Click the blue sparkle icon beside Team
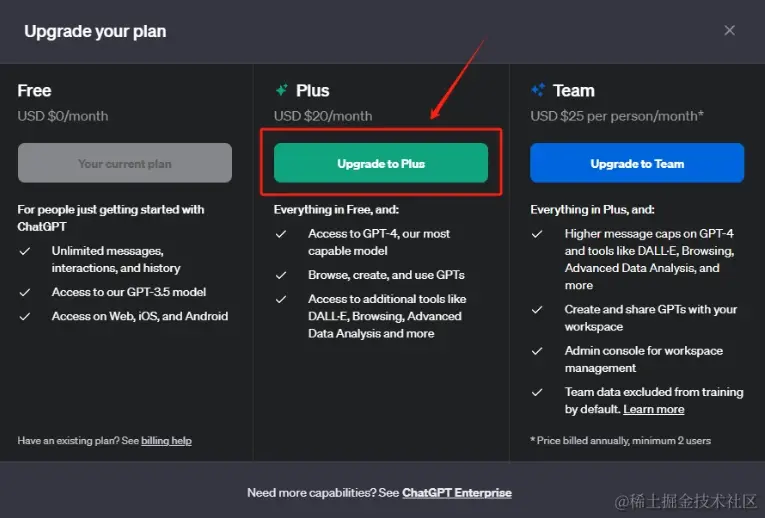The image size is (765, 518). [538, 91]
